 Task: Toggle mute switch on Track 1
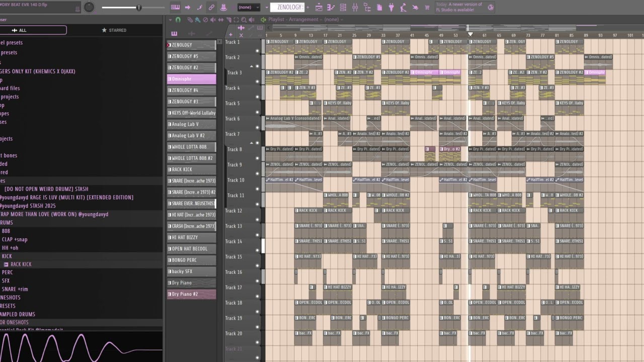[x=257, y=50]
